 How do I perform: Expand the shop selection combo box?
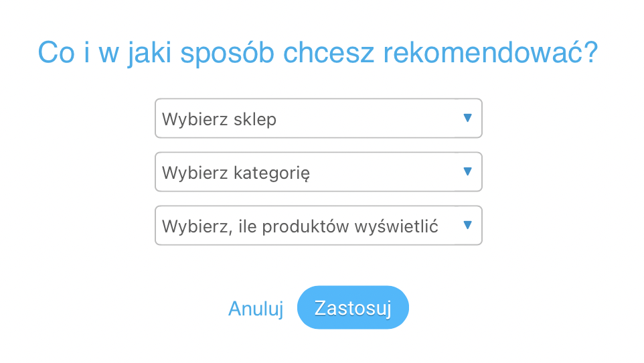pos(318,119)
